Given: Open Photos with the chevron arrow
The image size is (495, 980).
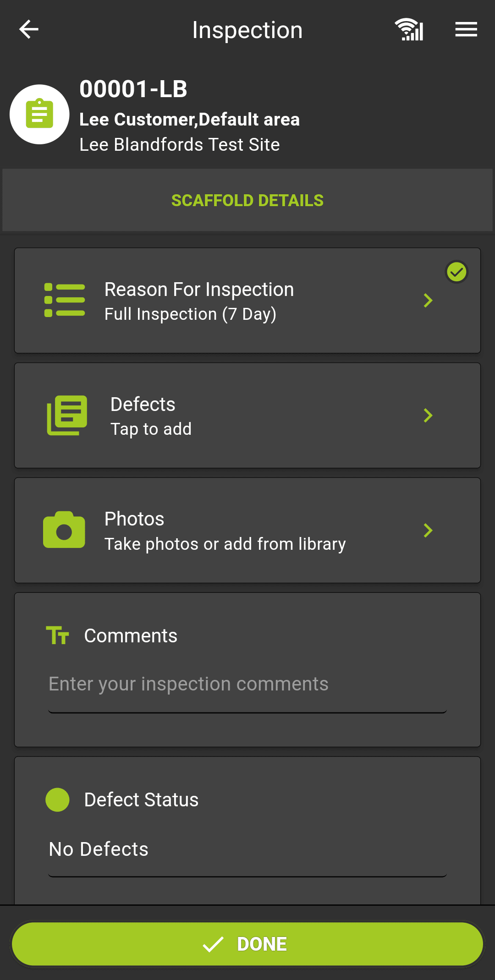Looking at the screenshot, I should 428,531.
